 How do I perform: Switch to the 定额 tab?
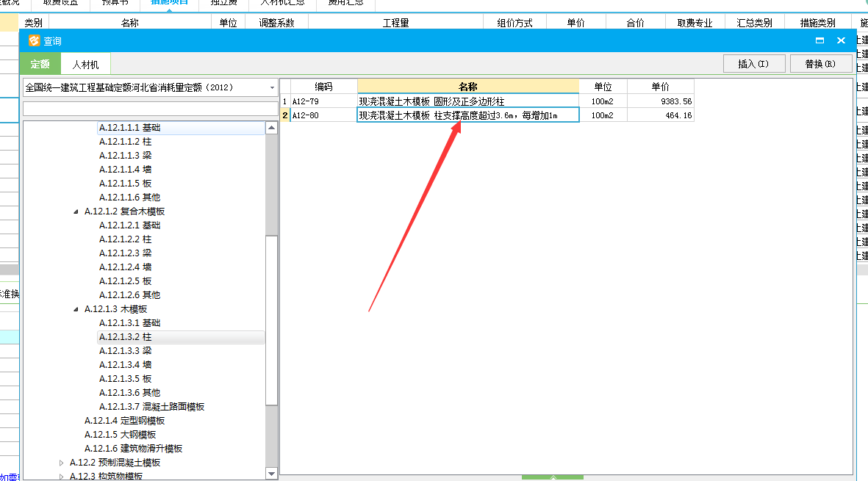pos(40,65)
